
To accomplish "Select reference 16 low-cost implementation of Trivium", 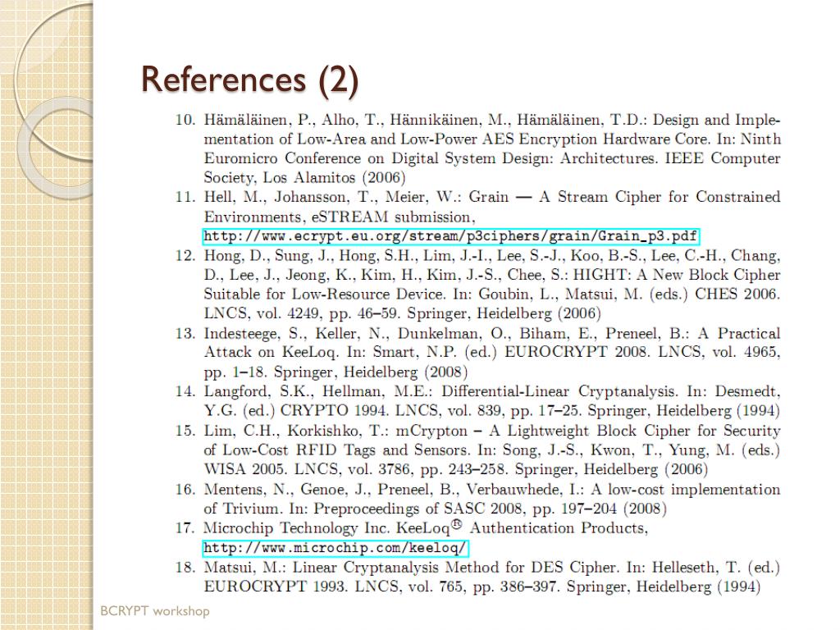I will coord(478,499).
